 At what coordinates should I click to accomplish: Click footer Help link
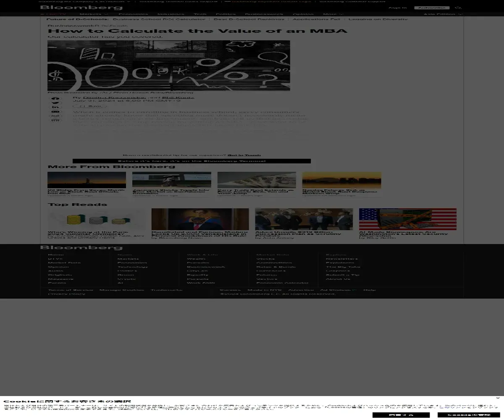tap(370, 290)
